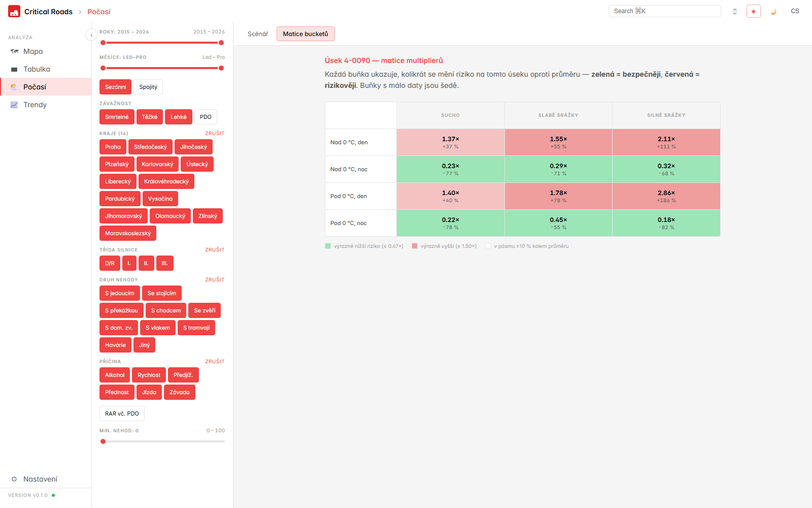
Task: Select the Matice bucketů tab
Action: pos(306,34)
